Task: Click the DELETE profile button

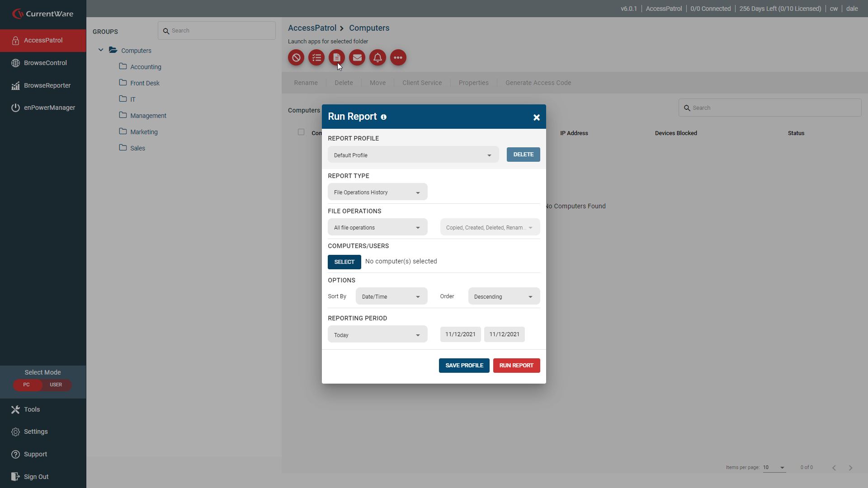Action: point(523,155)
